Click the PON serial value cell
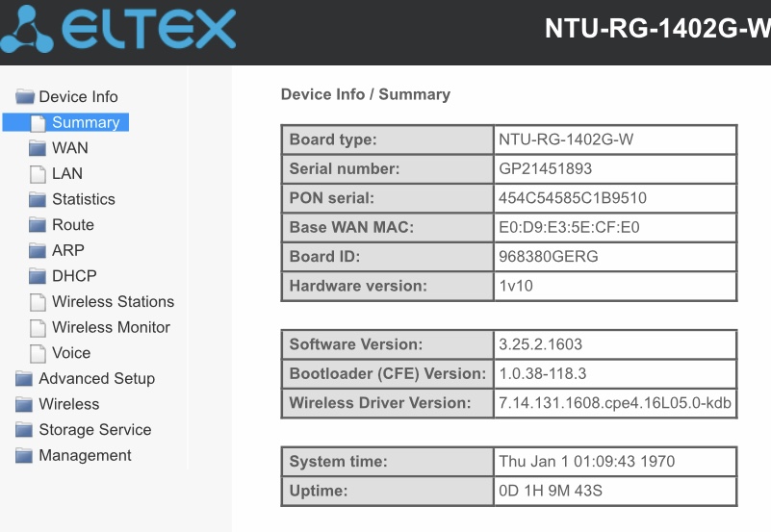Screen dimensions: 771x532 (615, 198)
